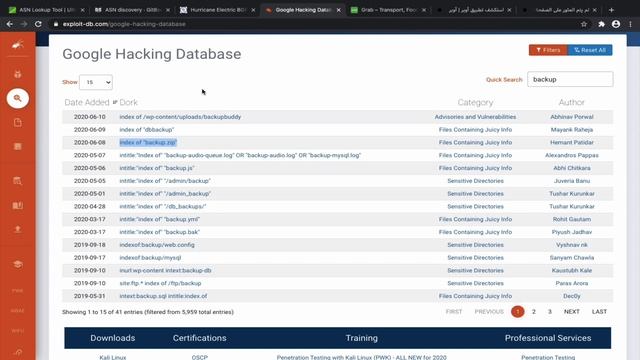Open the Search EDB icon in sidebar
This screenshot has height=360, width=640.
point(18,181)
